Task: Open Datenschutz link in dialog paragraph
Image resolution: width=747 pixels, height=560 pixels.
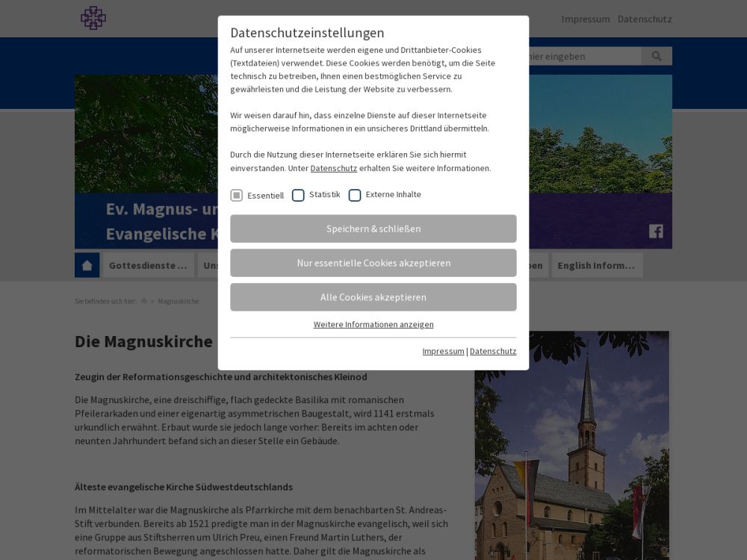Action: click(333, 168)
